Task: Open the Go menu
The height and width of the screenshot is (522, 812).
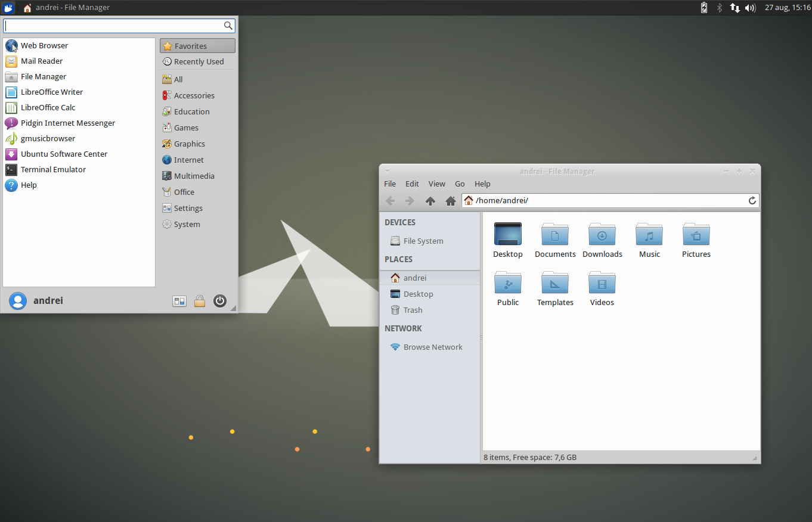Action: point(460,184)
